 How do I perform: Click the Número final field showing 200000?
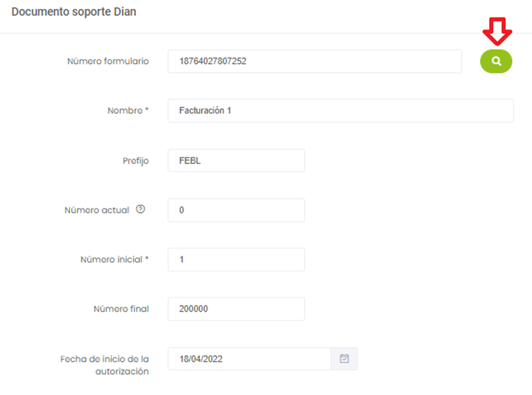click(x=236, y=309)
